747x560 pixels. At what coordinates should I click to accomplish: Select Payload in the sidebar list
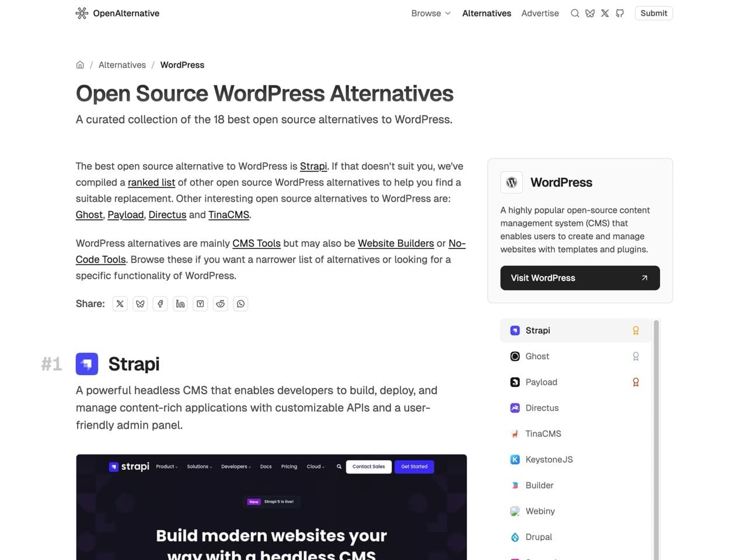click(x=575, y=382)
